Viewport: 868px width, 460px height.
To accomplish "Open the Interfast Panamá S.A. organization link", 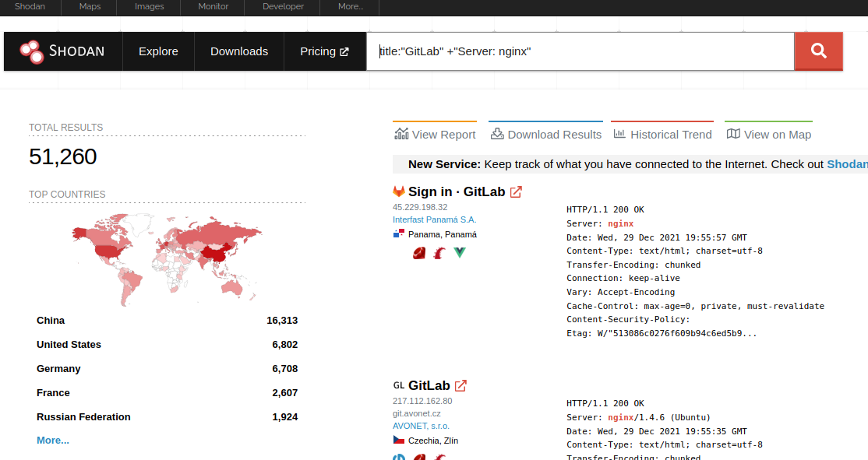I will (434, 219).
